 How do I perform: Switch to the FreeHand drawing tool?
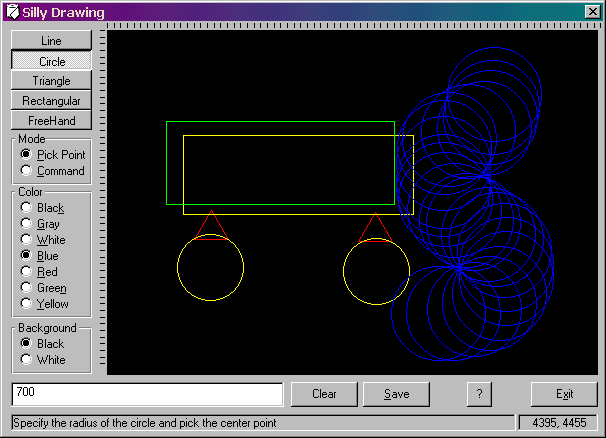tap(51, 120)
